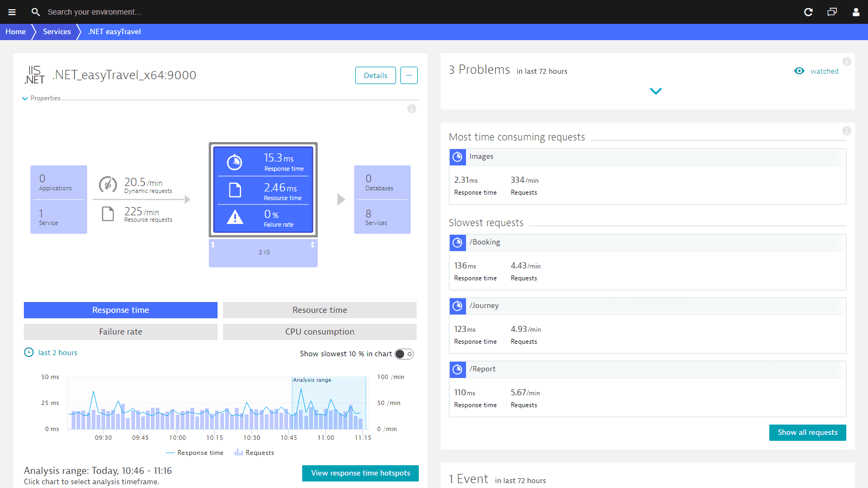
Task: Toggle the watched eye for problems
Action: pos(799,71)
